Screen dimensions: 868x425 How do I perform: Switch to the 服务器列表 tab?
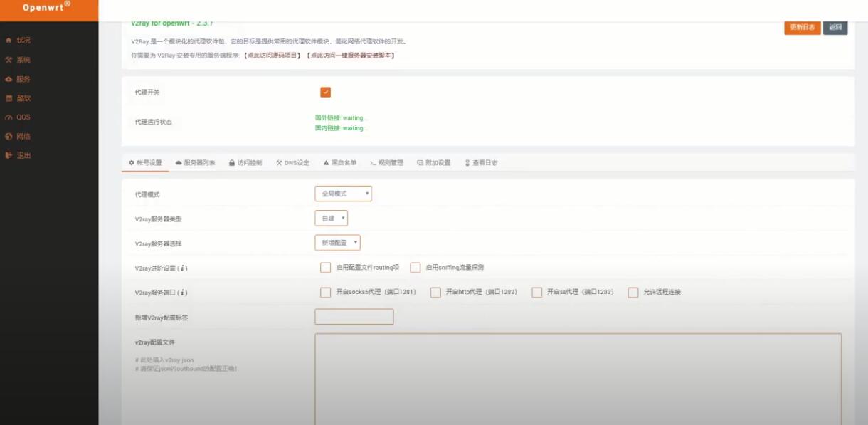[195, 163]
